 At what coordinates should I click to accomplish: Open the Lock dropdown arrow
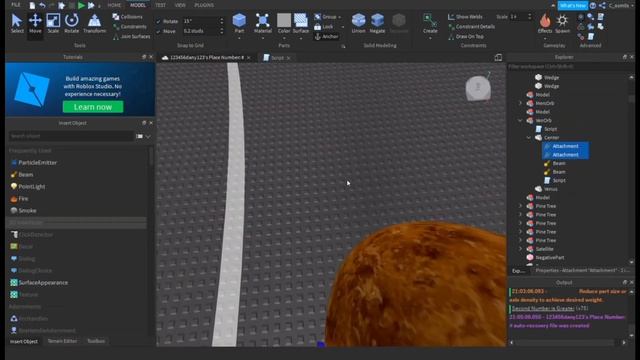[x=342, y=27]
